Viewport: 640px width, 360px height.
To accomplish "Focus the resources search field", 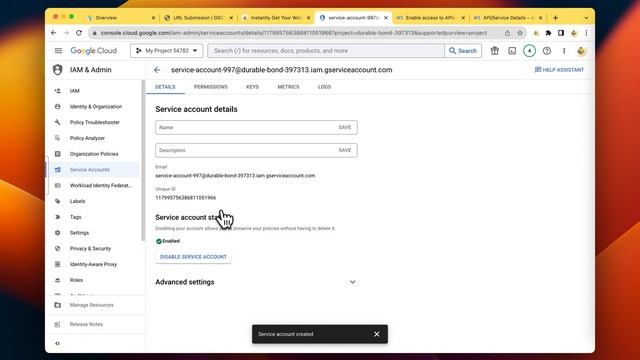I will click(327, 51).
